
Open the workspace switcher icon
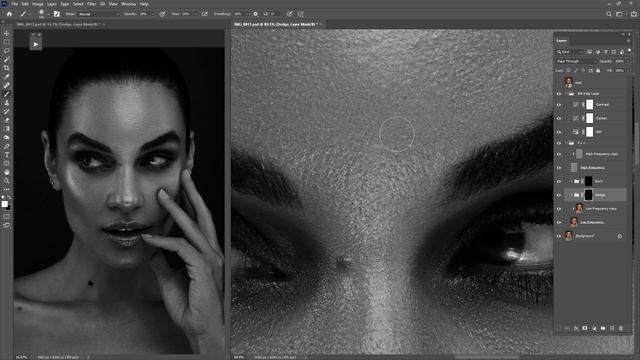pyautogui.click(x=619, y=14)
